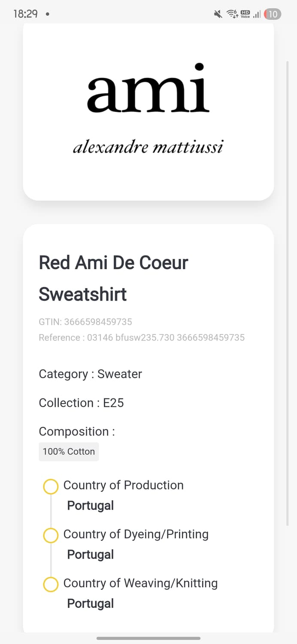Tap the HD Voice indicator icon

pyautogui.click(x=245, y=14)
